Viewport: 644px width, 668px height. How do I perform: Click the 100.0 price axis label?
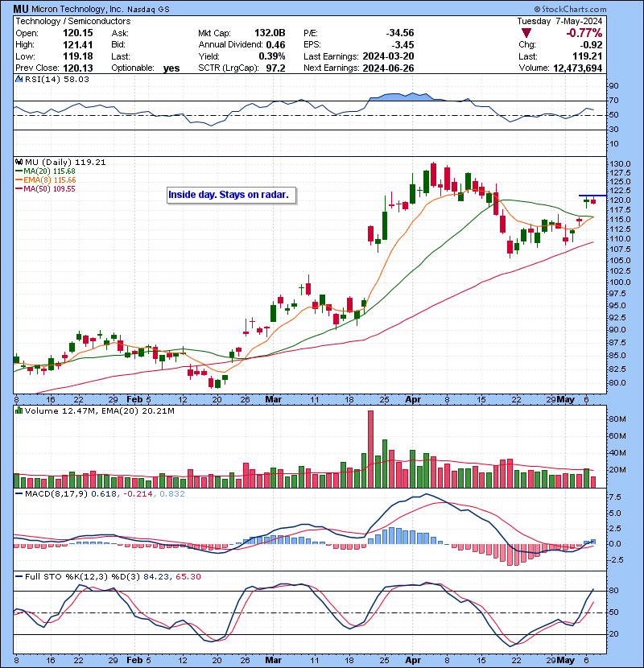pyautogui.click(x=620, y=282)
